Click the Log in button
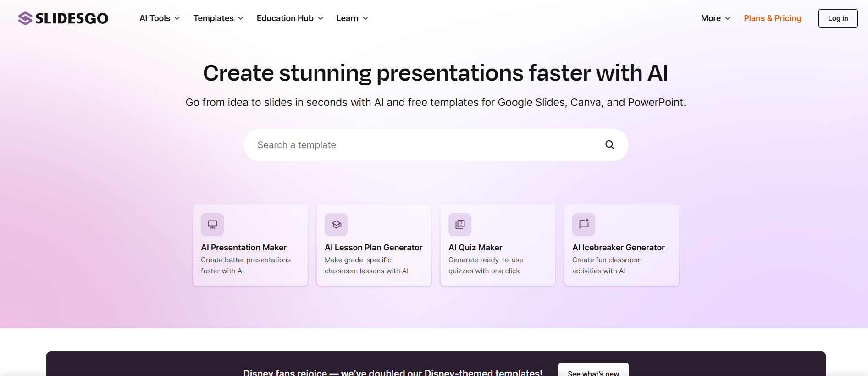This screenshot has width=868, height=376. pos(838,18)
